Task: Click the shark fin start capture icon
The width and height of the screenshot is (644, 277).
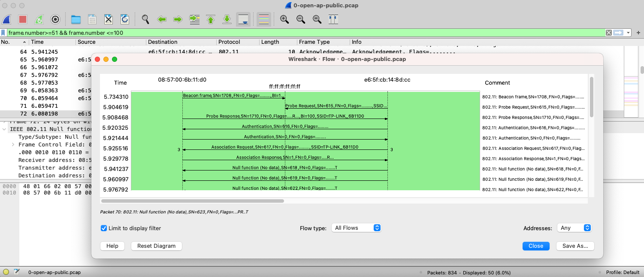Action: click(x=7, y=19)
